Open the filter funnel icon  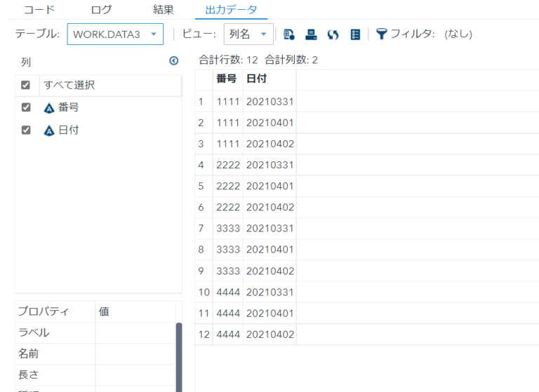[381, 34]
